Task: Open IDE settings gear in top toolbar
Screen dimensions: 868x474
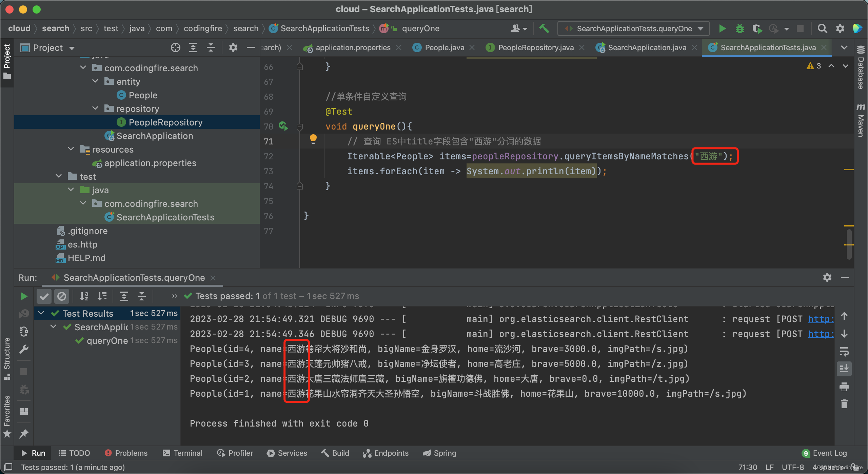Action: (840, 28)
